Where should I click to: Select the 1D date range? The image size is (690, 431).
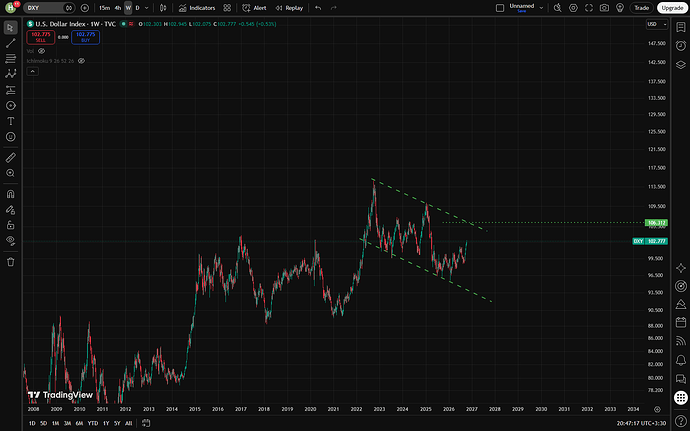(x=32, y=423)
